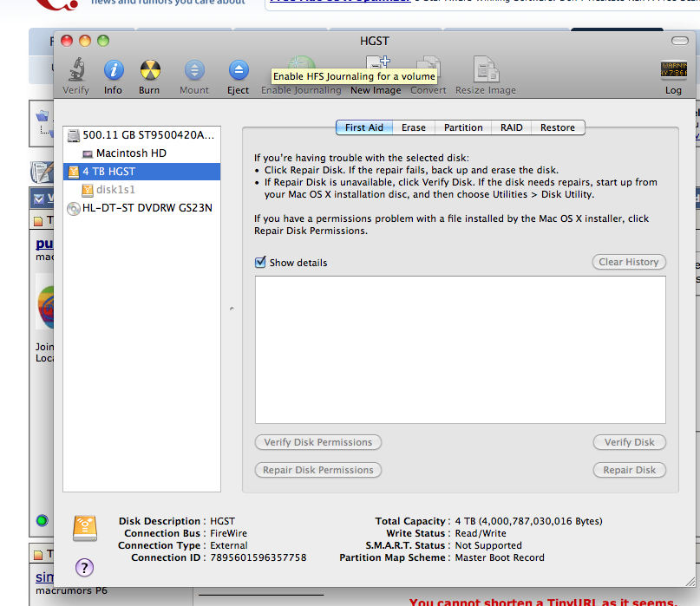Screen dimensions: 700x606
Task: Click inside the details log area
Action: 461,349
